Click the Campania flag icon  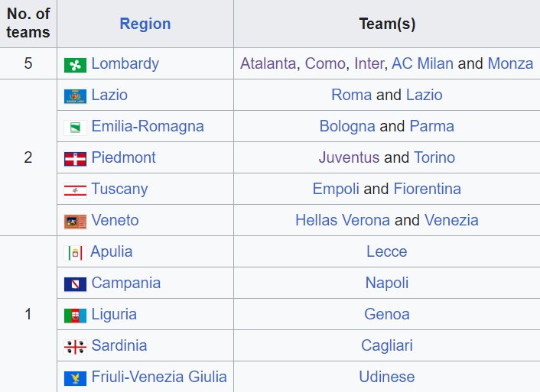tap(75, 284)
